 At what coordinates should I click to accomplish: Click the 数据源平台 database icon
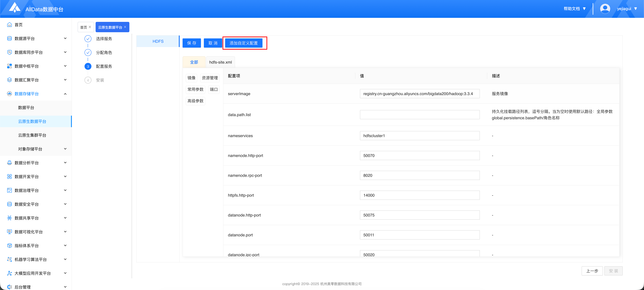pos(9,38)
